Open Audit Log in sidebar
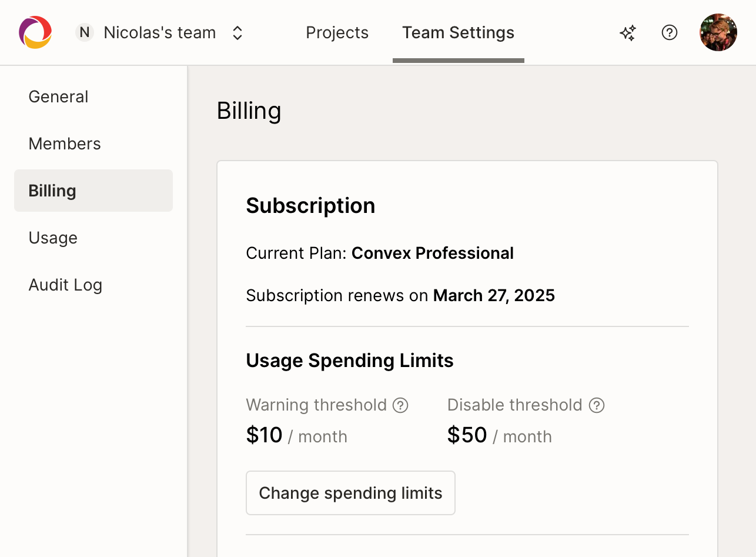Viewport: 756px width, 557px height. (93, 285)
